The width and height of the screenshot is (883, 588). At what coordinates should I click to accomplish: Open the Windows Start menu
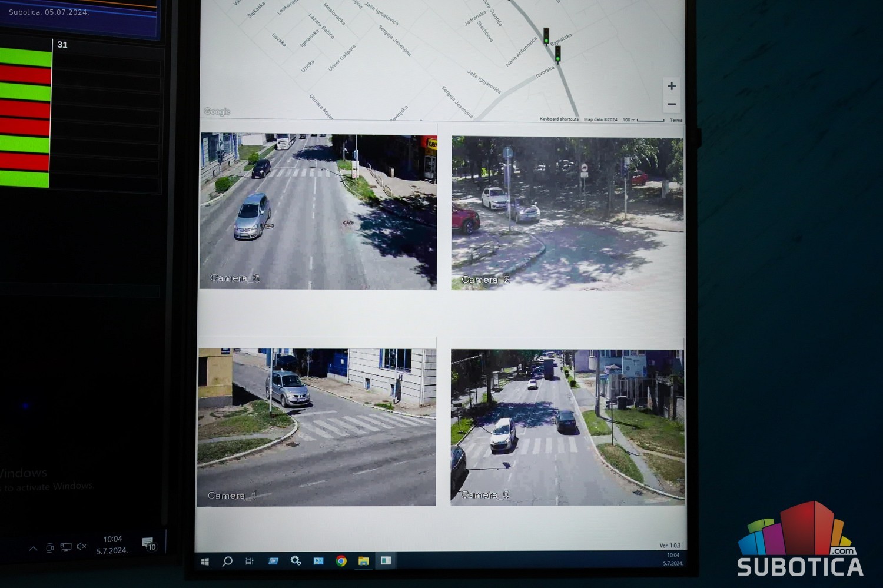pos(205,562)
